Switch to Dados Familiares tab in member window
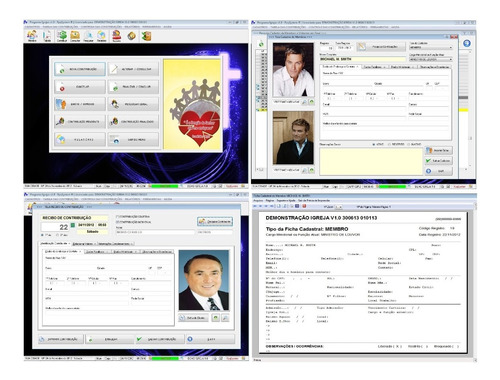This screenshot has width=500, height=380. pos(374,67)
